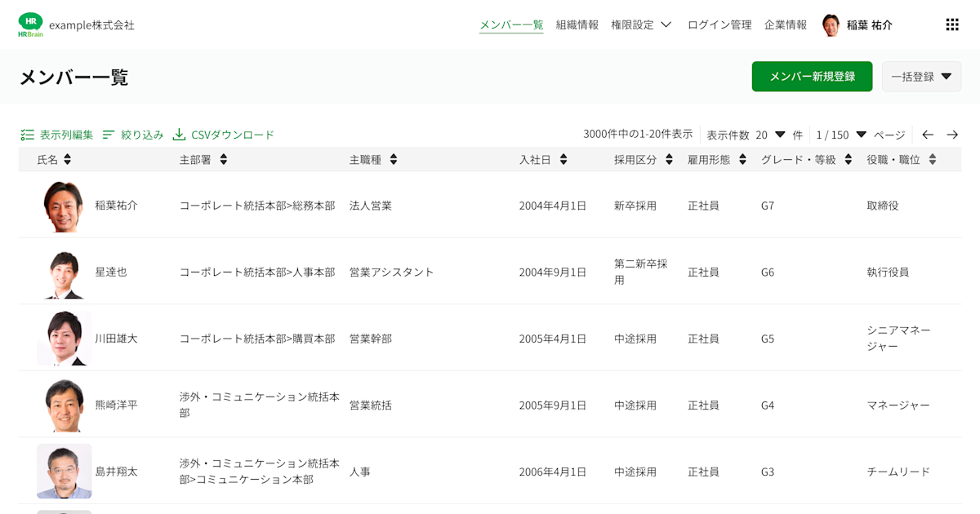Click the next page arrow
Screen dimensions: 980x514
click(x=954, y=135)
